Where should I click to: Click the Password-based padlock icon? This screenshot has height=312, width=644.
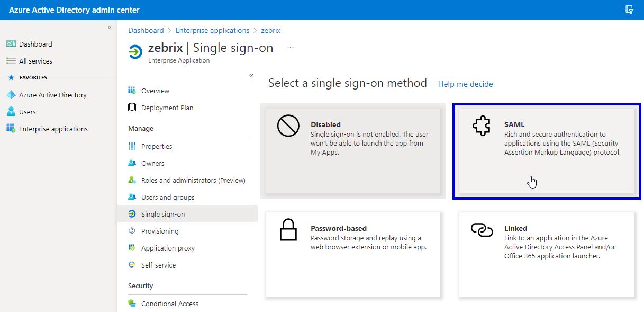(x=288, y=230)
